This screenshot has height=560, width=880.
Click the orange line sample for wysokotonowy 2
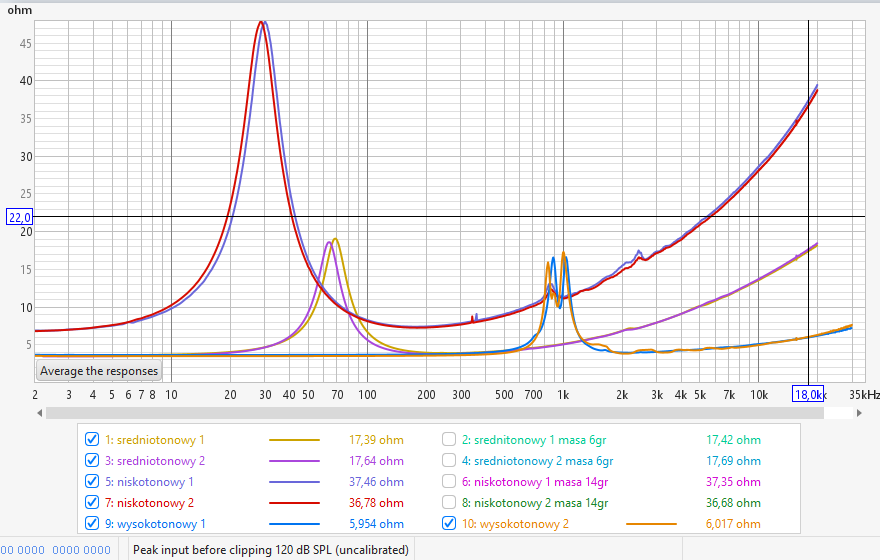[x=651, y=524]
